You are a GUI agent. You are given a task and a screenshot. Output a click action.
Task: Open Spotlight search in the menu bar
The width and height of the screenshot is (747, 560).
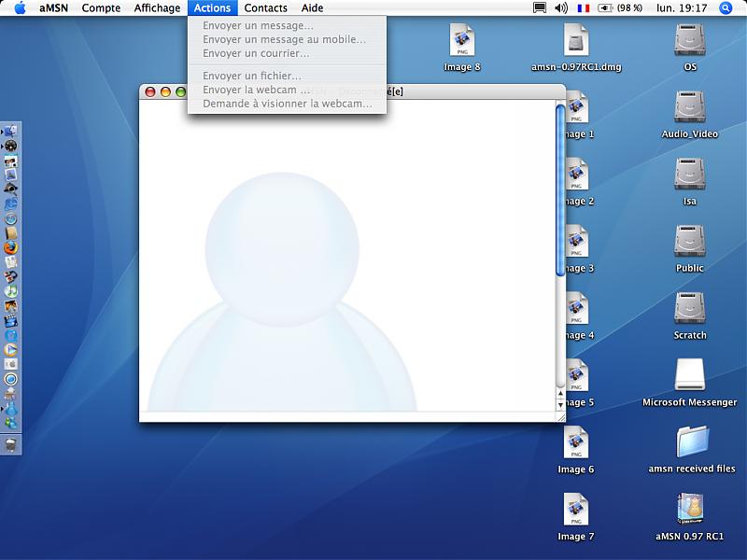(726, 7)
